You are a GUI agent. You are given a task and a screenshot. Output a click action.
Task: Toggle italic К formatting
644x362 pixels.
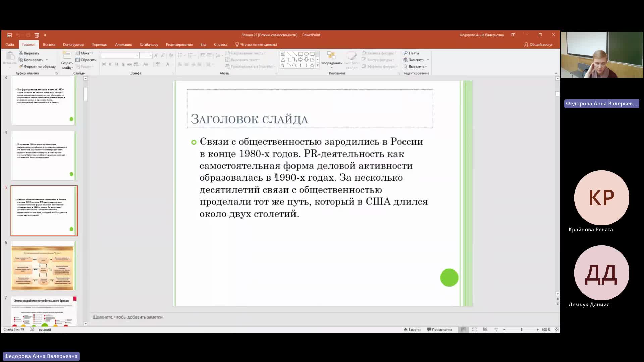pos(110,64)
